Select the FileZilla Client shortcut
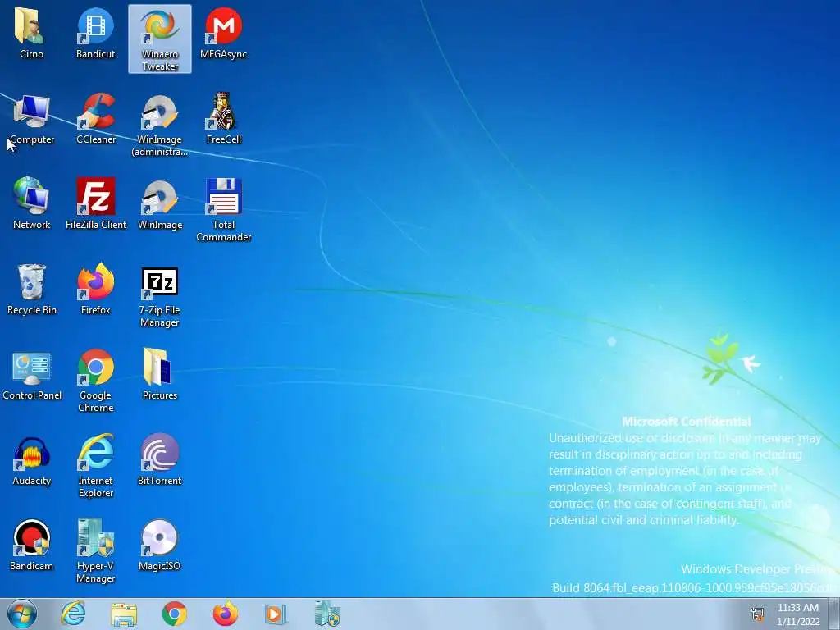Screen dimensions: 840x630 pos(96,203)
